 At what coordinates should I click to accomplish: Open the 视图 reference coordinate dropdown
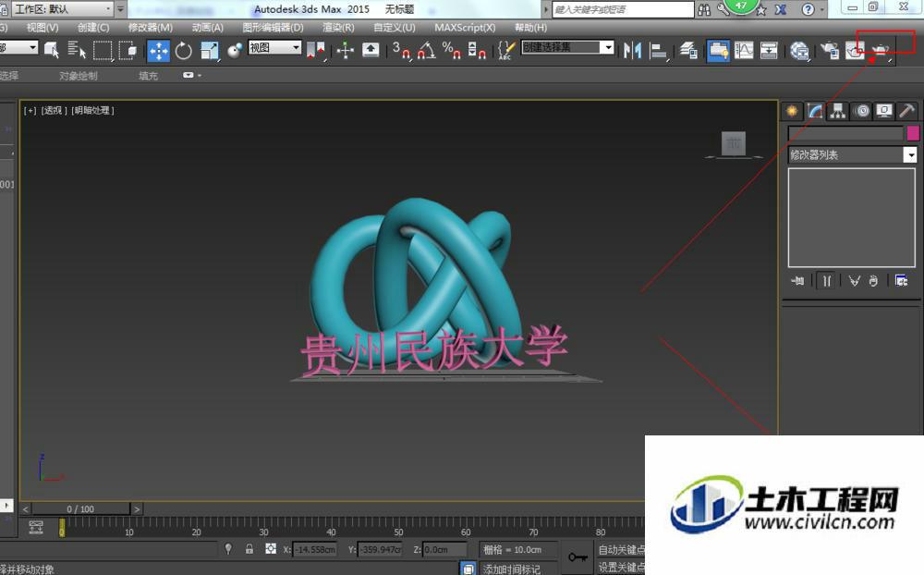click(274, 47)
